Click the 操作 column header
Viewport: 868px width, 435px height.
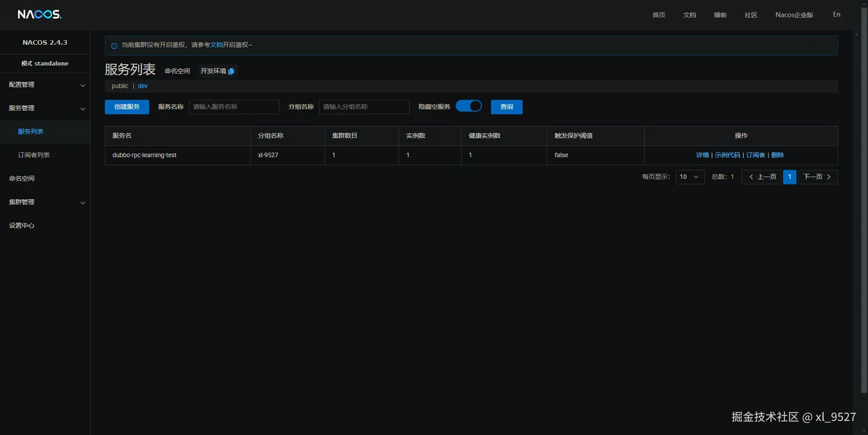[x=741, y=136]
